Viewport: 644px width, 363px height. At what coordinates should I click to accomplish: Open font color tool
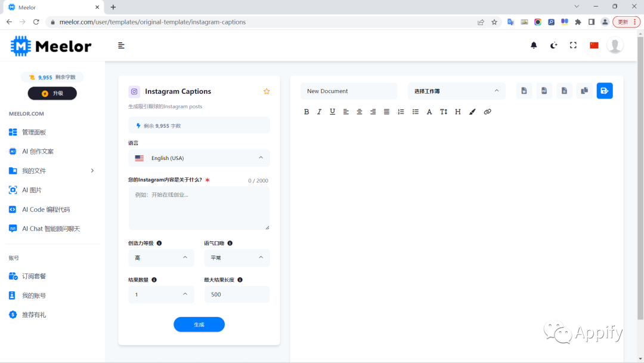click(x=429, y=112)
